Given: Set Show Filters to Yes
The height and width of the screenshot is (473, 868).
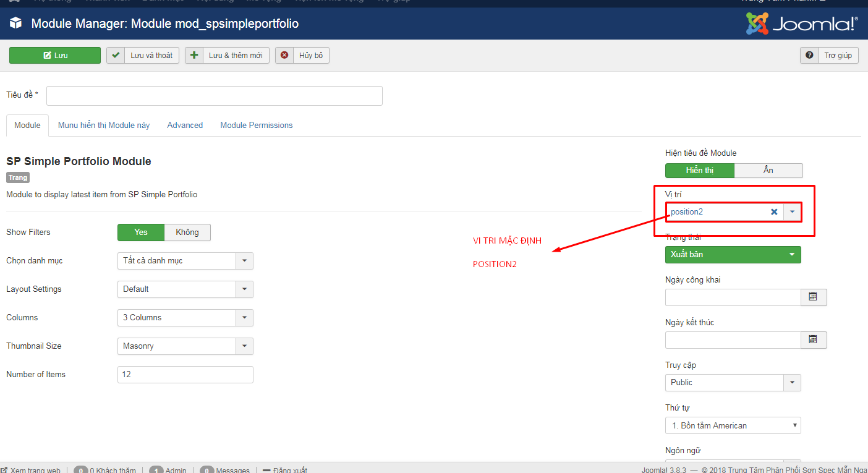Looking at the screenshot, I should 141,232.
